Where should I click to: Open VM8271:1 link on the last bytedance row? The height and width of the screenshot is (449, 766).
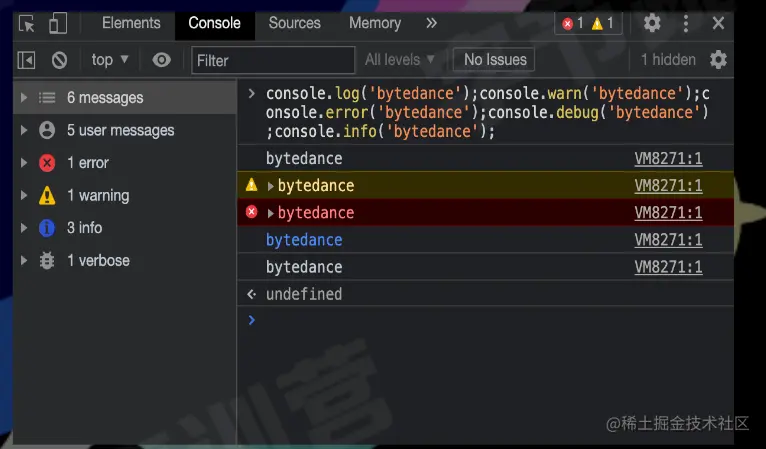[668, 267]
